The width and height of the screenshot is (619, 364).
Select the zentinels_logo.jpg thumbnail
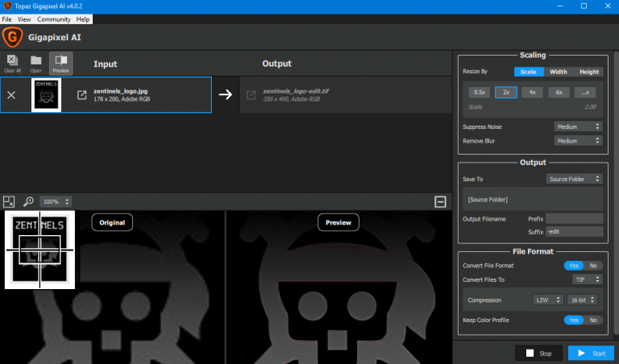[46, 95]
